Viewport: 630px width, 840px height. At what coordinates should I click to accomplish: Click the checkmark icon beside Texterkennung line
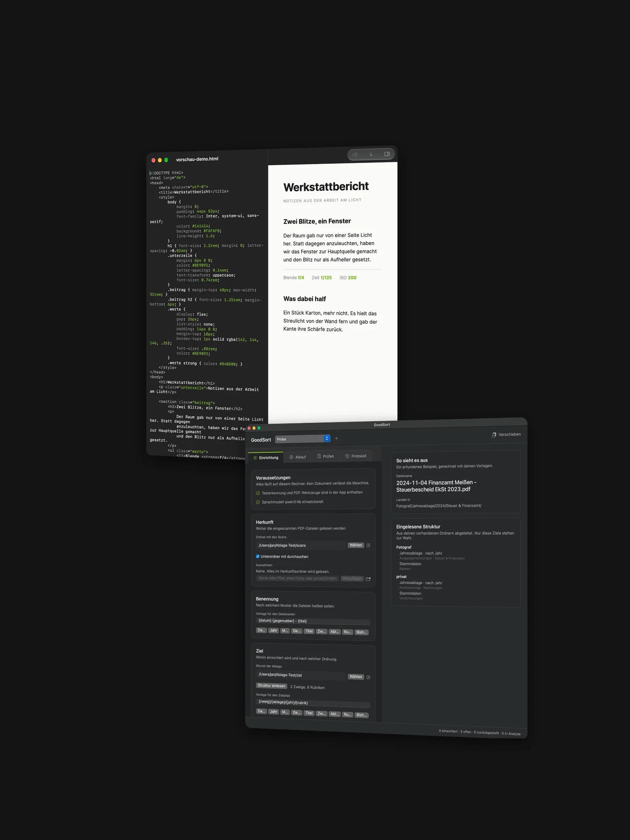pos(258,493)
